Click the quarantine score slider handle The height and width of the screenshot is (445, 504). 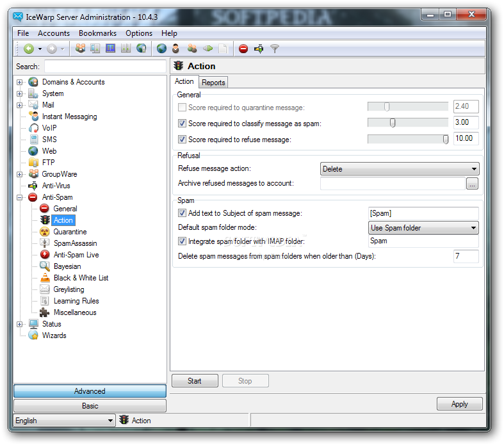click(x=387, y=107)
